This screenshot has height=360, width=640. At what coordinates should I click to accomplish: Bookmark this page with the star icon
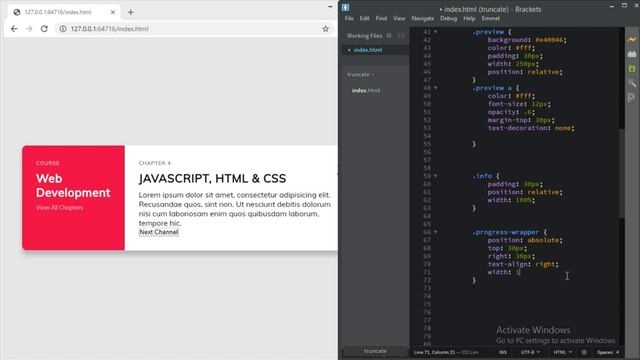point(325,29)
